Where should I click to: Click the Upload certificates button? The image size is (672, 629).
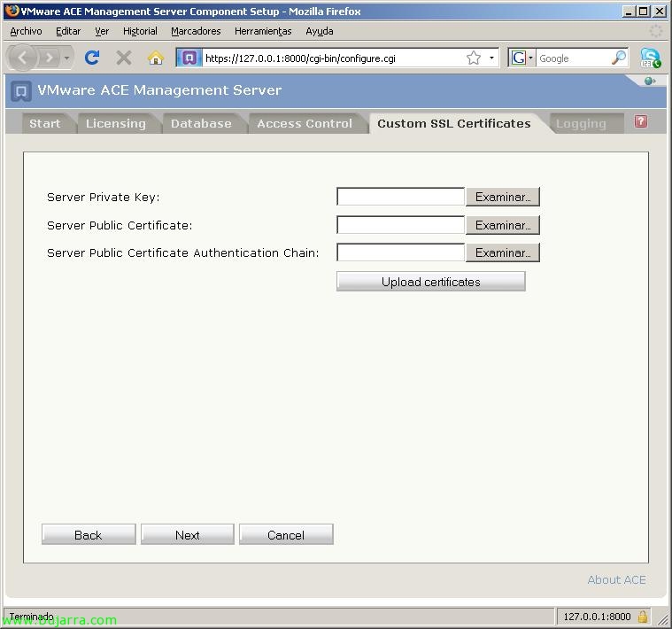(x=430, y=282)
